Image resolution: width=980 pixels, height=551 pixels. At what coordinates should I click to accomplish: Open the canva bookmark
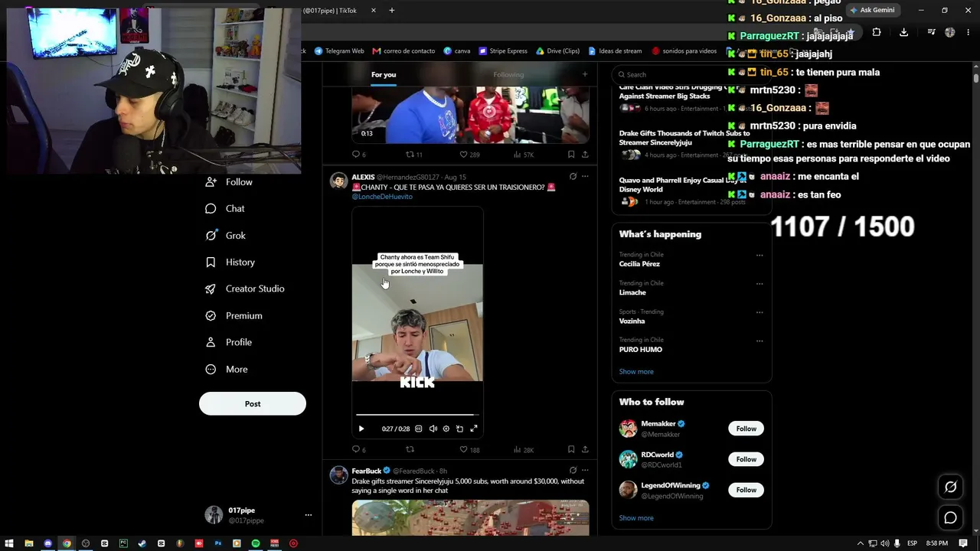(457, 51)
